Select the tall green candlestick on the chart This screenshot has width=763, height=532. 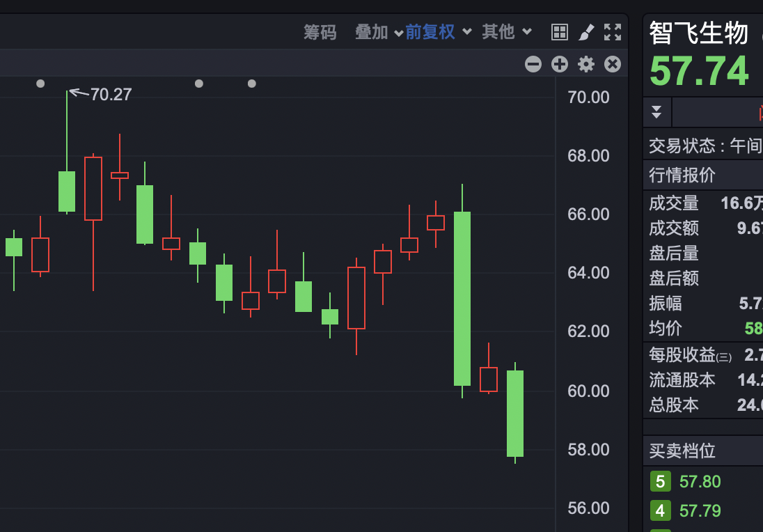point(462,299)
